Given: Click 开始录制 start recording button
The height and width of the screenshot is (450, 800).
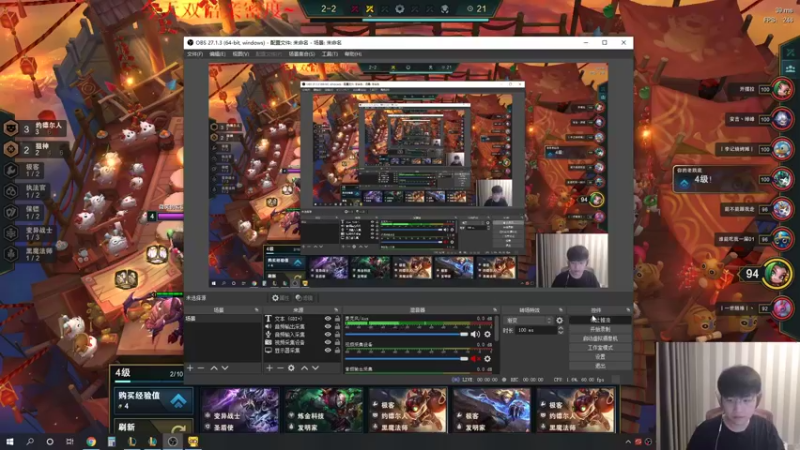Looking at the screenshot, I should click(600, 330).
